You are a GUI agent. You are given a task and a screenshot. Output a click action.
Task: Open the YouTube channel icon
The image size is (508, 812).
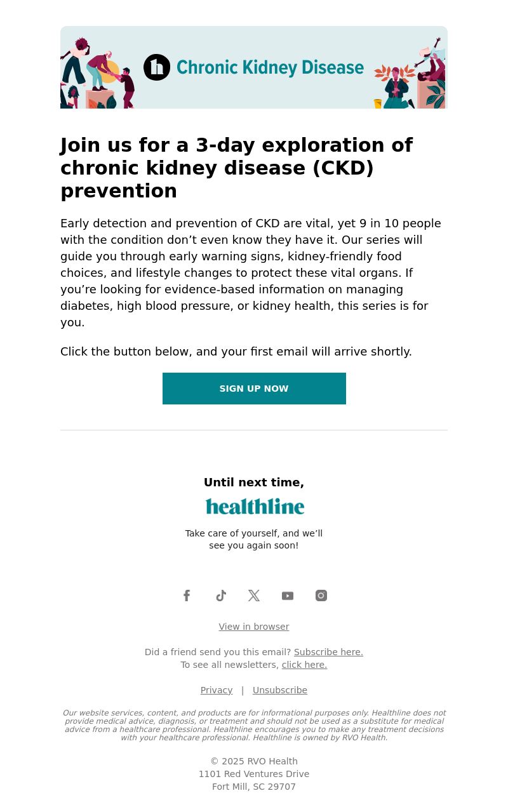click(288, 596)
